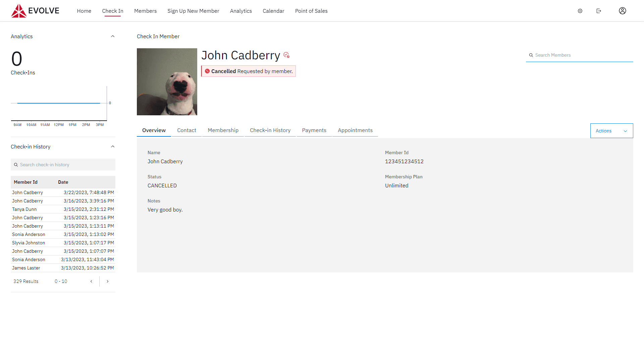644x362 pixels.
Task: Open the Contact tab
Action: tap(186, 130)
